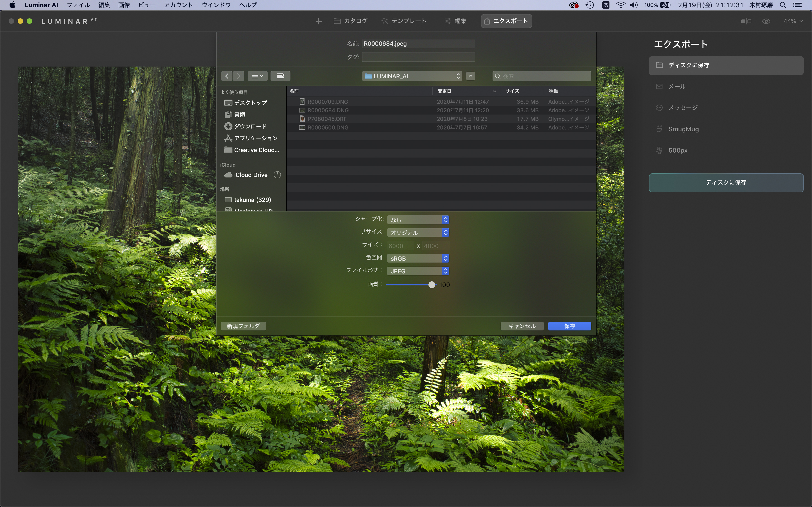This screenshot has width=812, height=507.
Task: Open the 画像 menu in the menu bar
Action: 124,5
